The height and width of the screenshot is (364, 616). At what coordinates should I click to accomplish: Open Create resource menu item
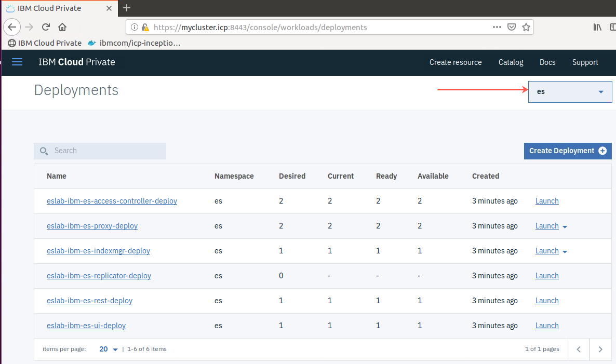[456, 62]
